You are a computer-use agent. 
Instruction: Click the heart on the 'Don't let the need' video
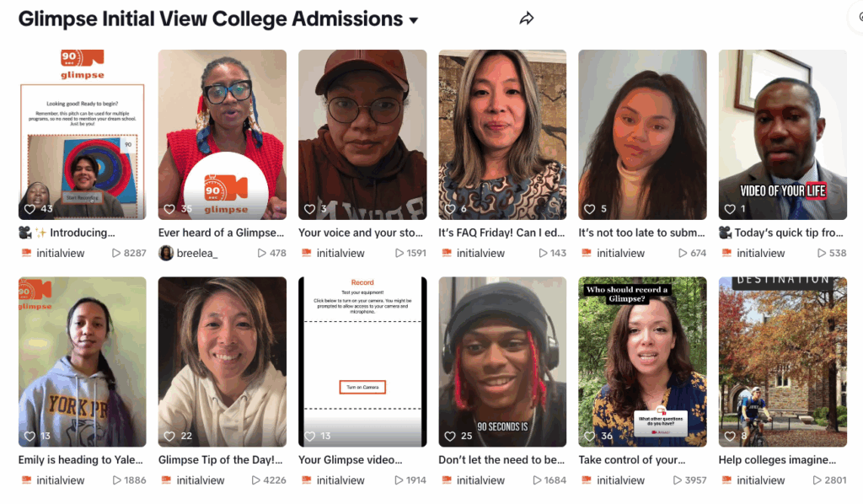(x=450, y=436)
